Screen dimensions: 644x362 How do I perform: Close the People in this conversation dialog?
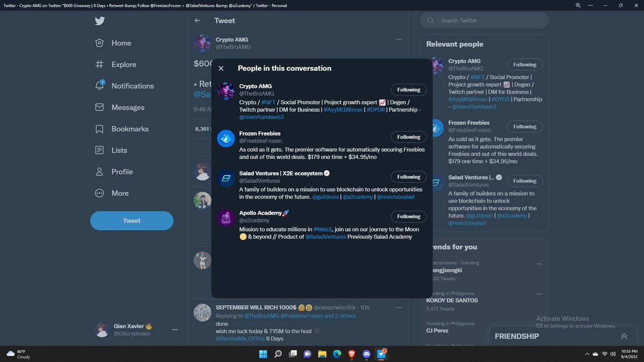(x=221, y=69)
